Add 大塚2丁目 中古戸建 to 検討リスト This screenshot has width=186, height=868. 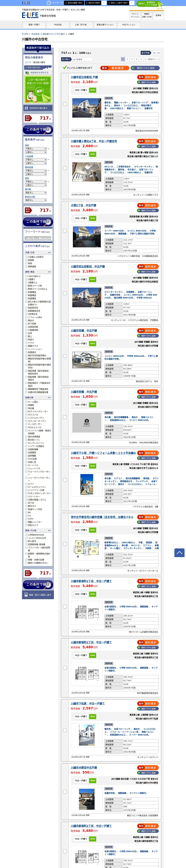pyautogui.click(x=148, y=210)
